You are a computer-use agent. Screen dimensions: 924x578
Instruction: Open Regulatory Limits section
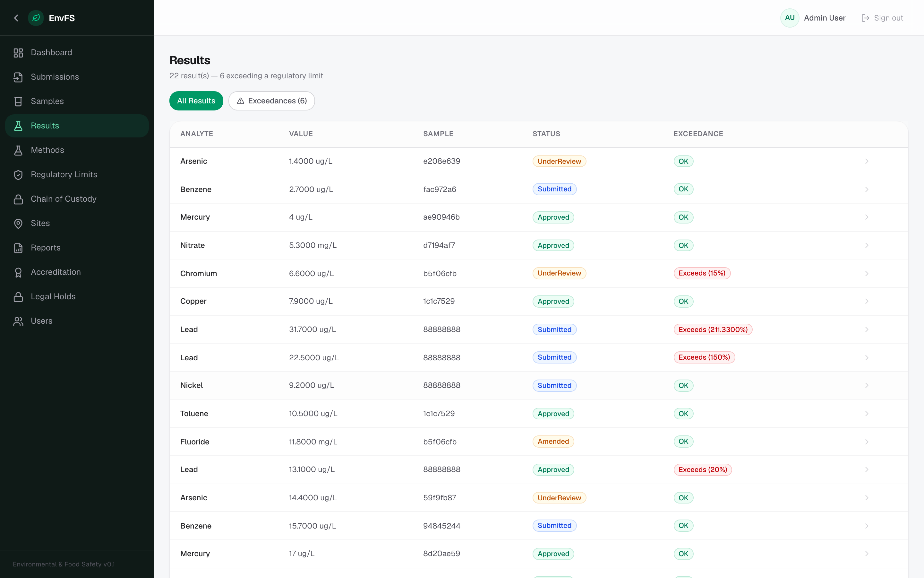tap(77, 175)
